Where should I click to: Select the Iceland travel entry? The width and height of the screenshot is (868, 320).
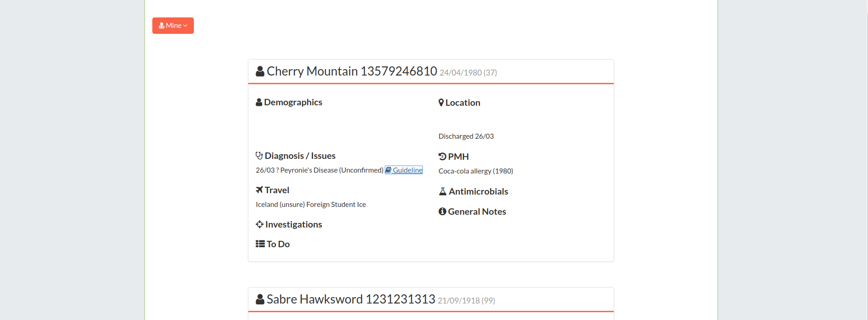click(311, 205)
